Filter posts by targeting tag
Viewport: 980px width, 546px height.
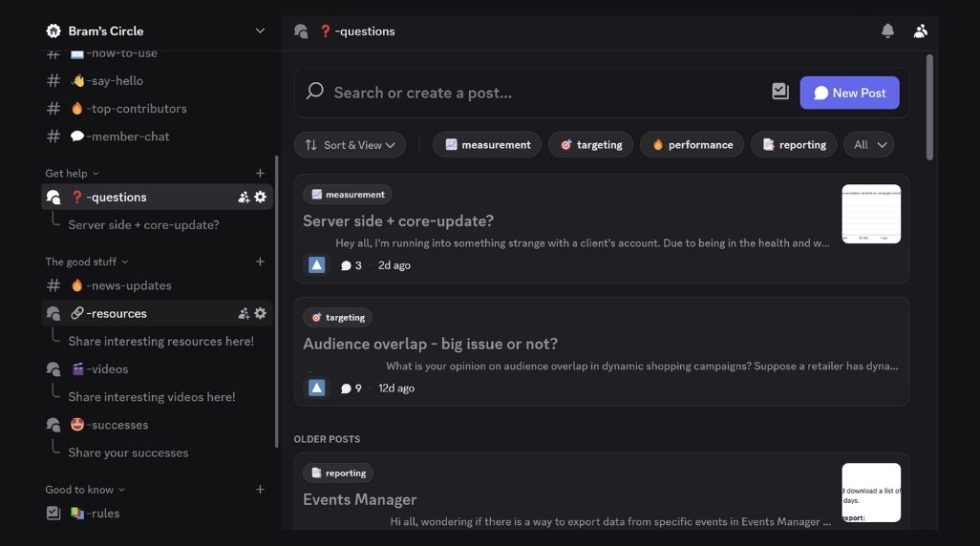(x=590, y=145)
